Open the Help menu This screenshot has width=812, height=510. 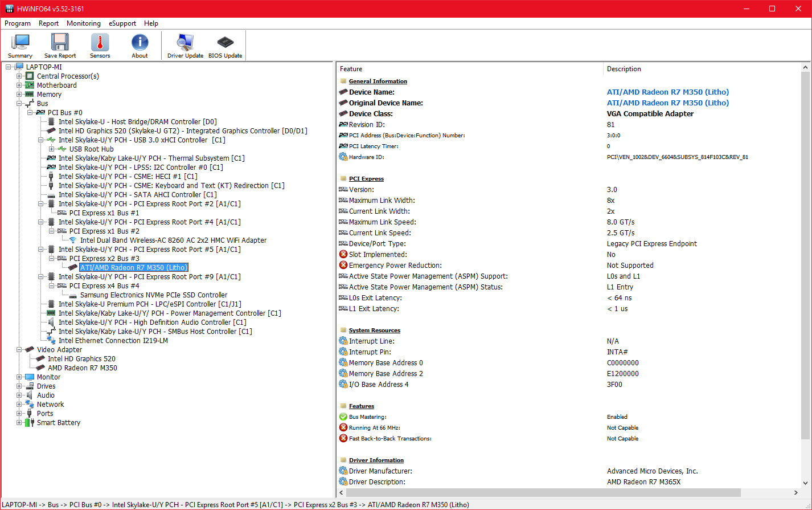tap(151, 23)
